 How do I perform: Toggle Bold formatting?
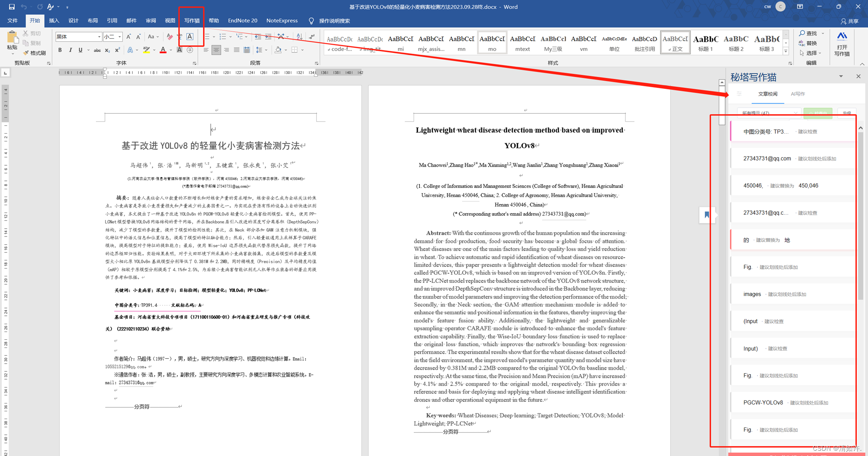pos(60,50)
